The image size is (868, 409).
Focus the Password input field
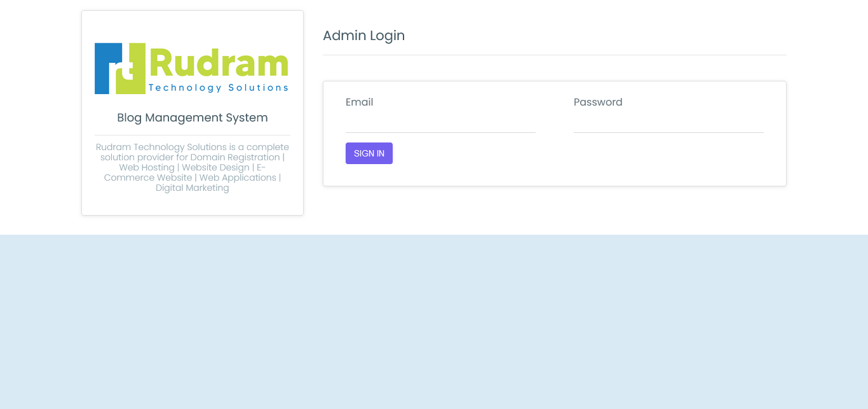(x=668, y=122)
